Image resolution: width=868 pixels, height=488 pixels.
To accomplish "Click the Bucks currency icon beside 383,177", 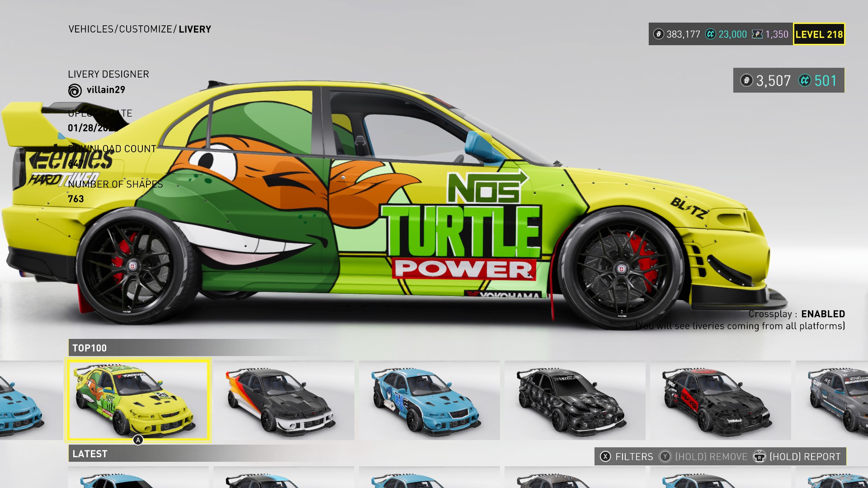I will pyautogui.click(x=659, y=34).
